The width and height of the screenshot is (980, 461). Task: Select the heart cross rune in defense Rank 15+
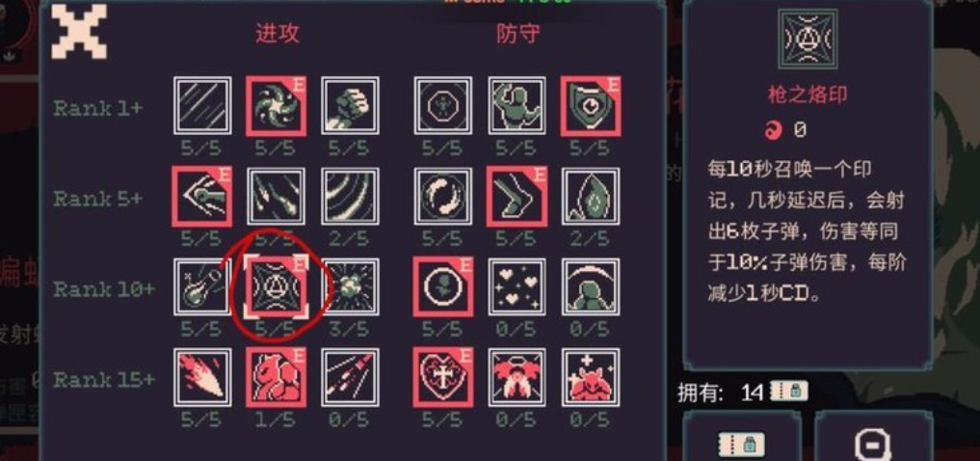pos(443,377)
